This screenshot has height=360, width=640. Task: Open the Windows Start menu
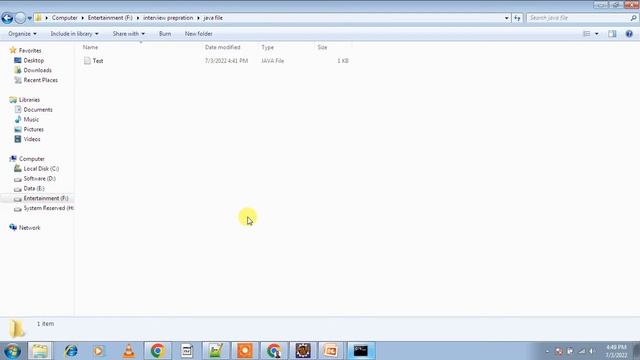click(12, 351)
